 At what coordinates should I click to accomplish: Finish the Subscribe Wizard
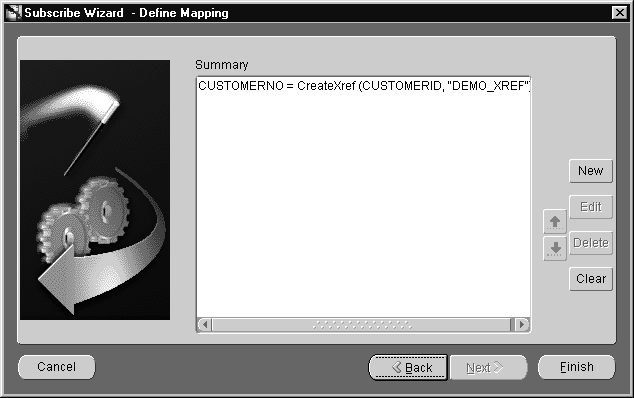click(576, 367)
